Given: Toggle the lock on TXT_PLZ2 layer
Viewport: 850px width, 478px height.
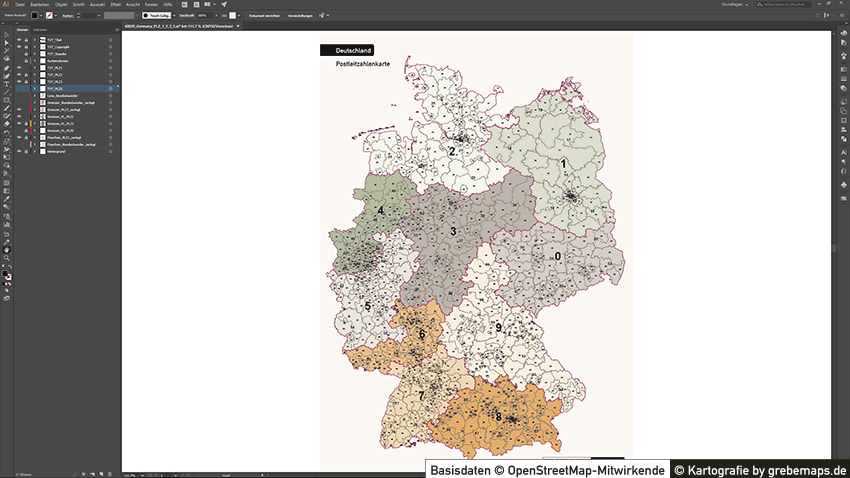Looking at the screenshot, I should pos(26,74).
